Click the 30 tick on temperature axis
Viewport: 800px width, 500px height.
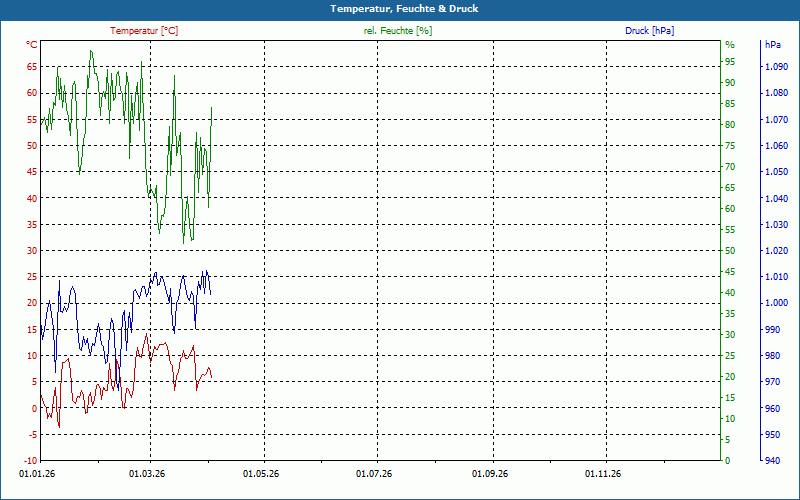point(31,251)
